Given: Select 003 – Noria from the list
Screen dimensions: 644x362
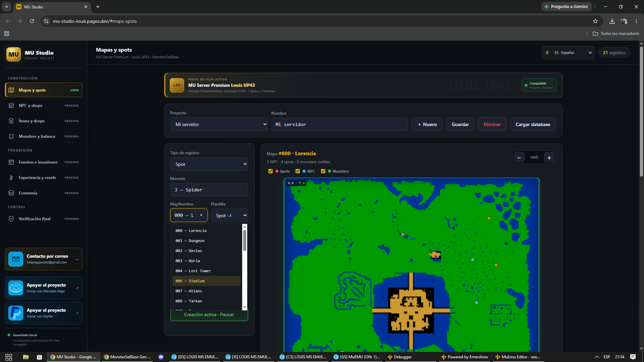Looking at the screenshot, I should pyautogui.click(x=206, y=261).
